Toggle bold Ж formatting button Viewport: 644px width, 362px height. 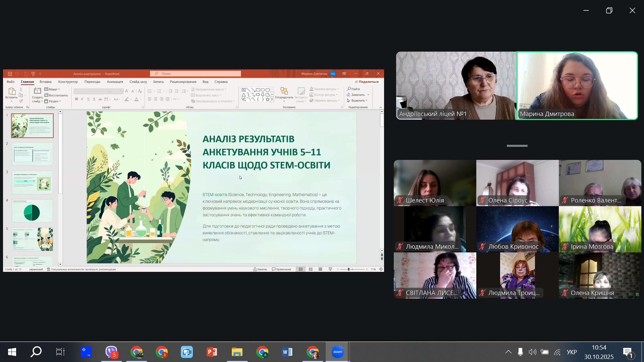click(76, 99)
